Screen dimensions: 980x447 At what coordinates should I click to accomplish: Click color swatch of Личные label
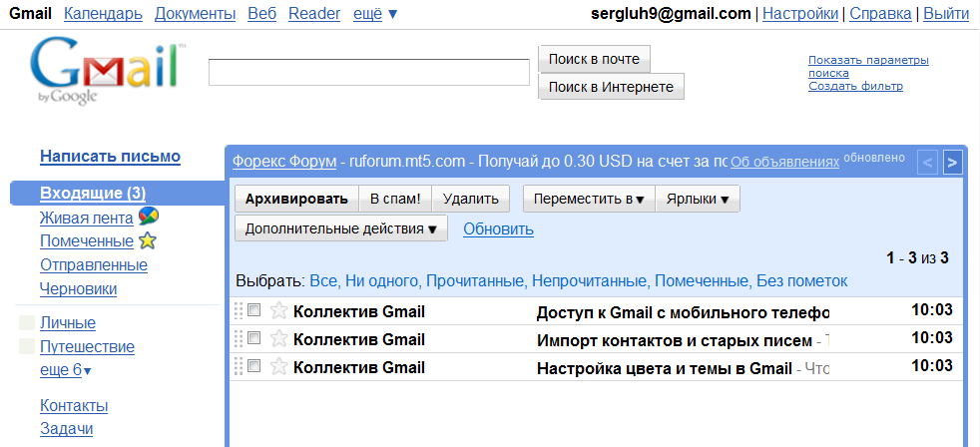point(27,323)
